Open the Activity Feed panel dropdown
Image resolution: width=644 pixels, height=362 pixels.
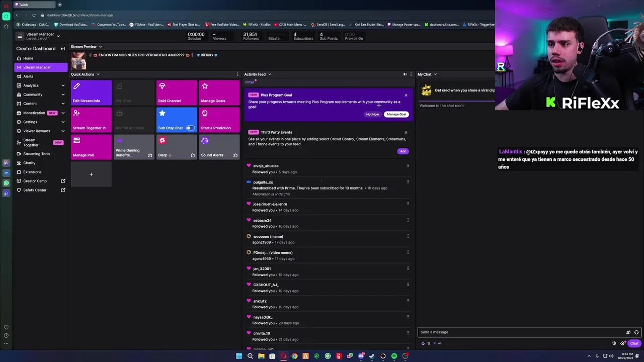click(269, 74)
